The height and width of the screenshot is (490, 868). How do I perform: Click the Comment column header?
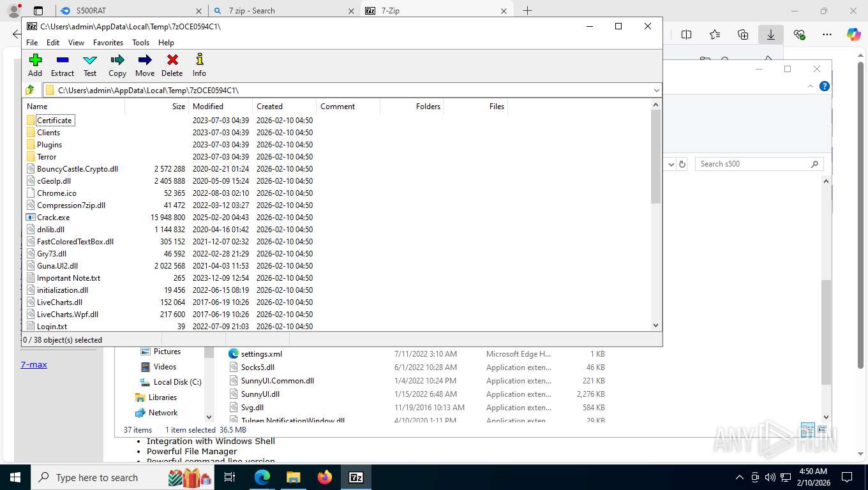348,107
